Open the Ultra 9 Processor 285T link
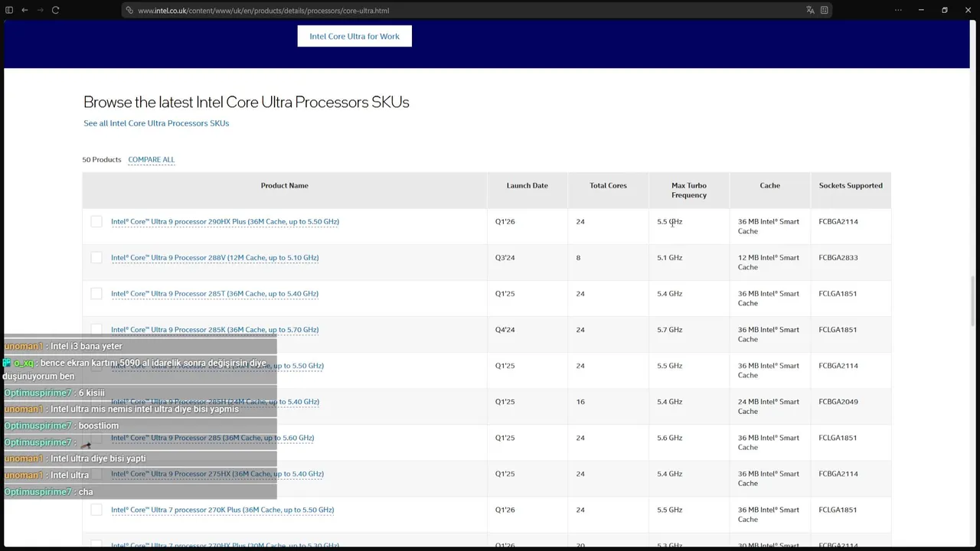The image size is (980, 551). coord(215,294)
